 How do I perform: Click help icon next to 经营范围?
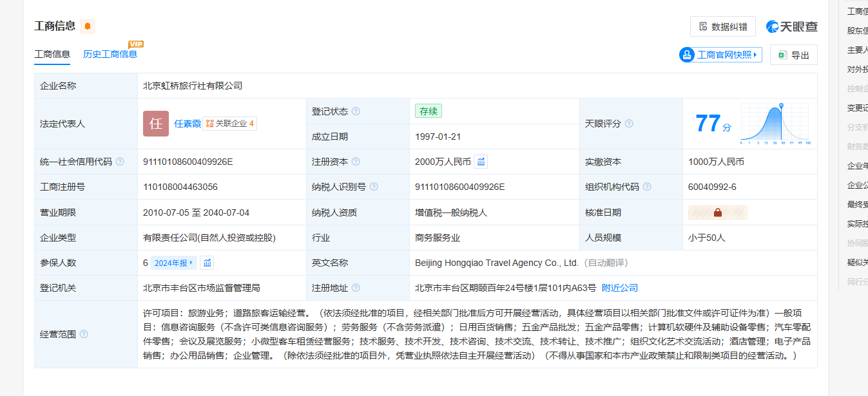[x=84, y=334]
